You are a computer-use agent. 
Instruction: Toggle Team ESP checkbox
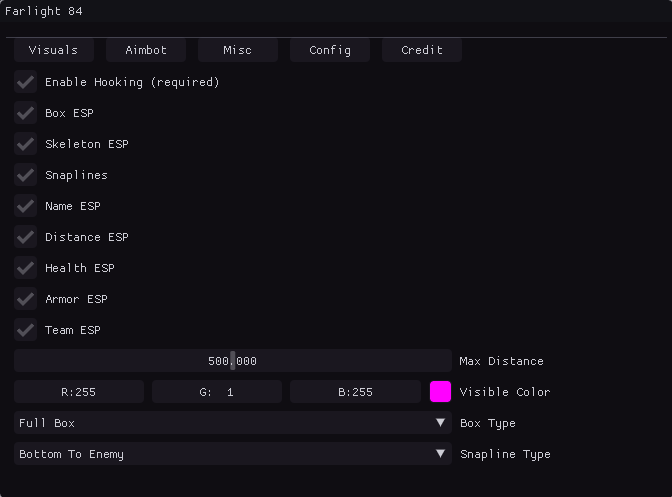(26, 330)
